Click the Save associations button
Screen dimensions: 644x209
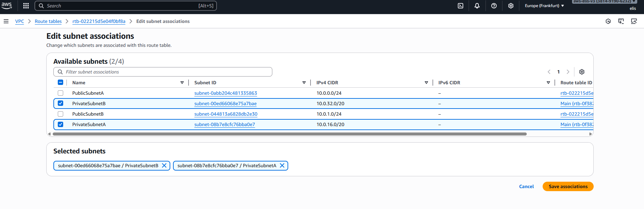(568, 186)
